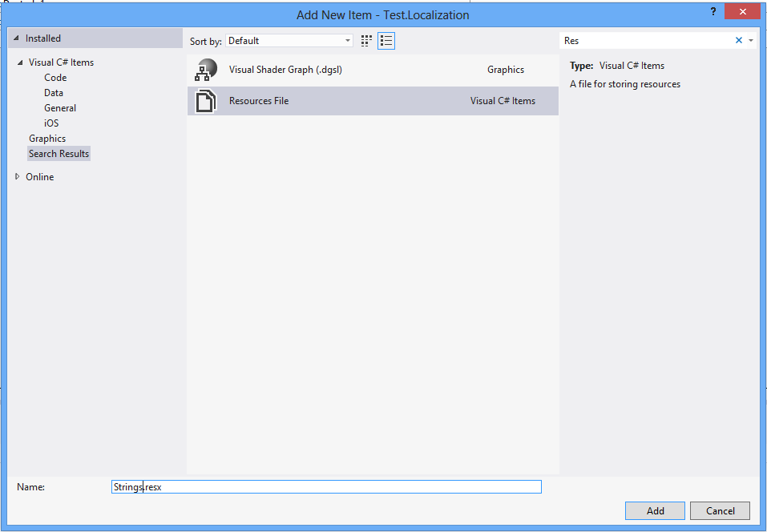The width and height of the screenshot is (767, 532).
Task: Open the dialog help question mark
Action: pos(713,11)
